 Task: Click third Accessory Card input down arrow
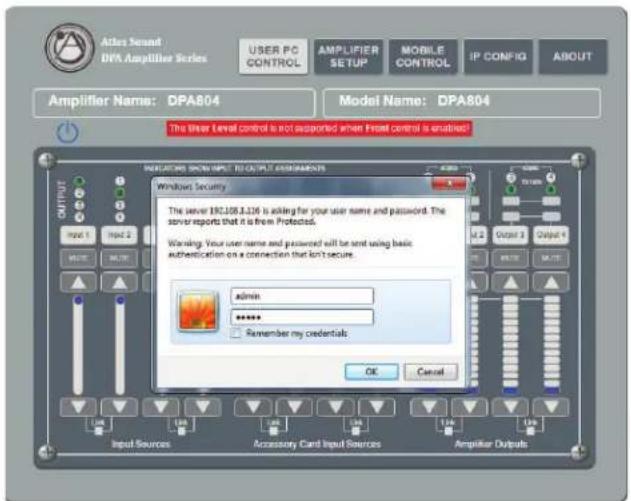tap(336, 407)
